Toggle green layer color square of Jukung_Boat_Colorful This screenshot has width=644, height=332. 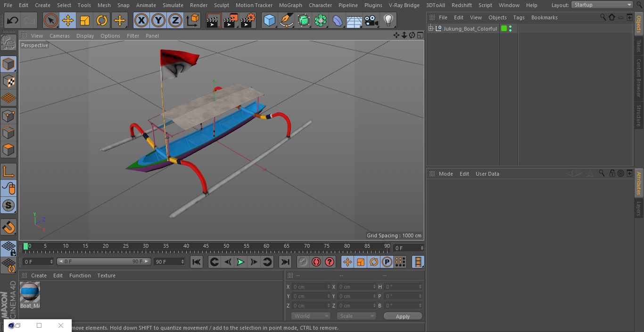504,29
